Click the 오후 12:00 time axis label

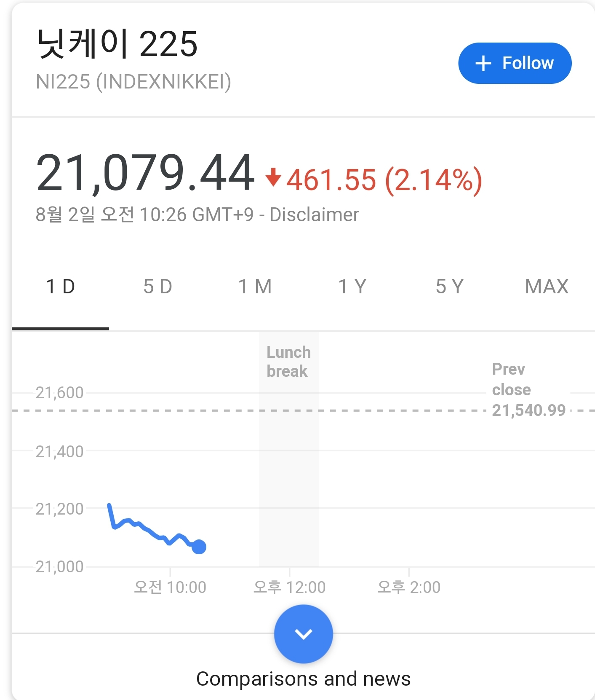click(x=289, y=587)
